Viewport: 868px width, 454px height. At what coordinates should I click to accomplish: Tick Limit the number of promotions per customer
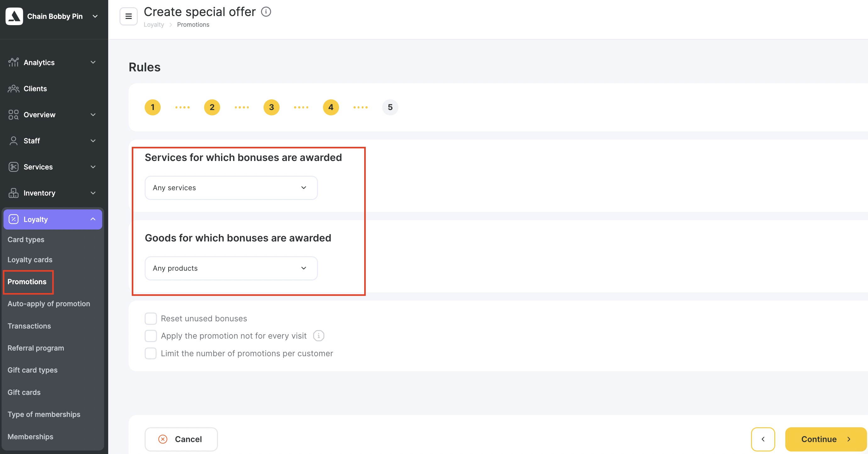[x=151, y=353]
